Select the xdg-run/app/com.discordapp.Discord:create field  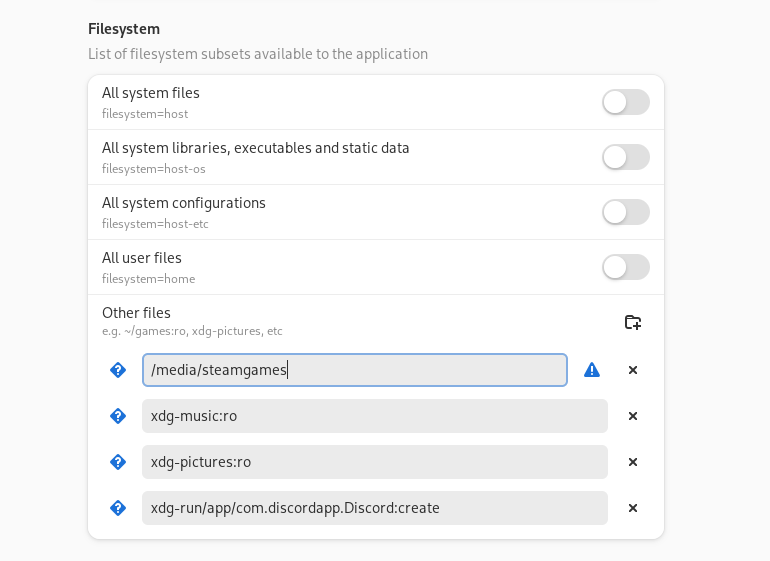coord(374,508)
